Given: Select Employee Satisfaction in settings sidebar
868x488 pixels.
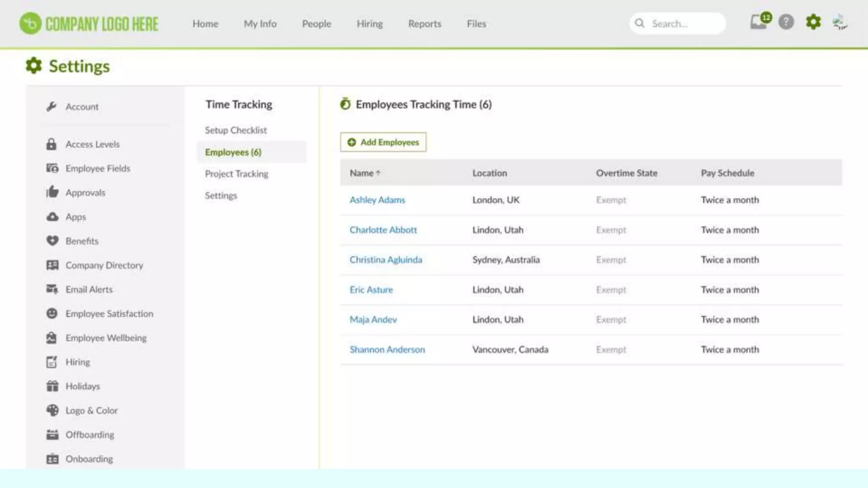Looking at the screenshot, I should coord(109,314).
